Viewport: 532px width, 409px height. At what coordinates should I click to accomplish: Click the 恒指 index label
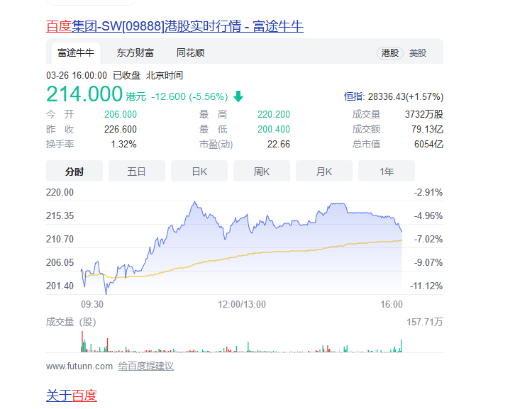(x=353, y=96)
